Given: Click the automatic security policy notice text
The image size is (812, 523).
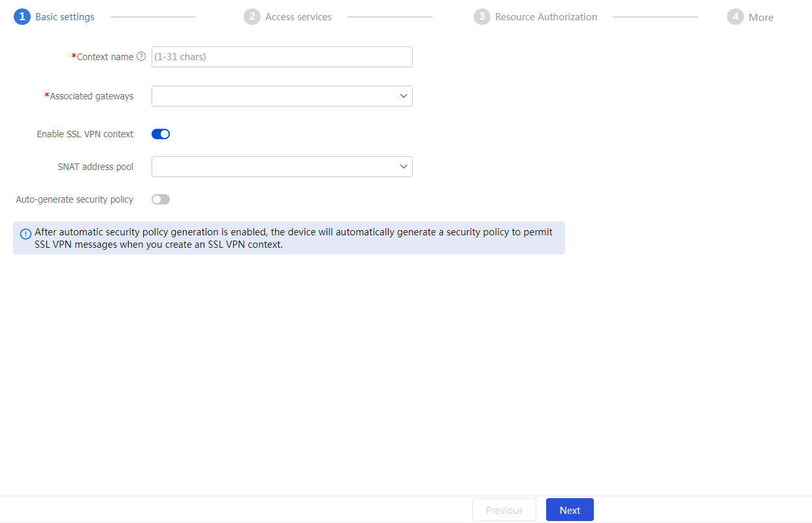Looking at the screenshot, I should [x=294, y=238].
